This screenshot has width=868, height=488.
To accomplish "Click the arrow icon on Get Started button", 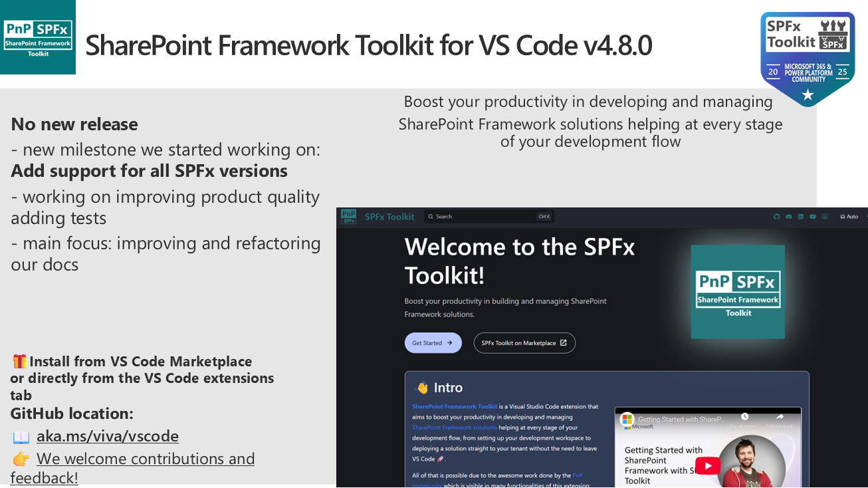I will [450, 343].
